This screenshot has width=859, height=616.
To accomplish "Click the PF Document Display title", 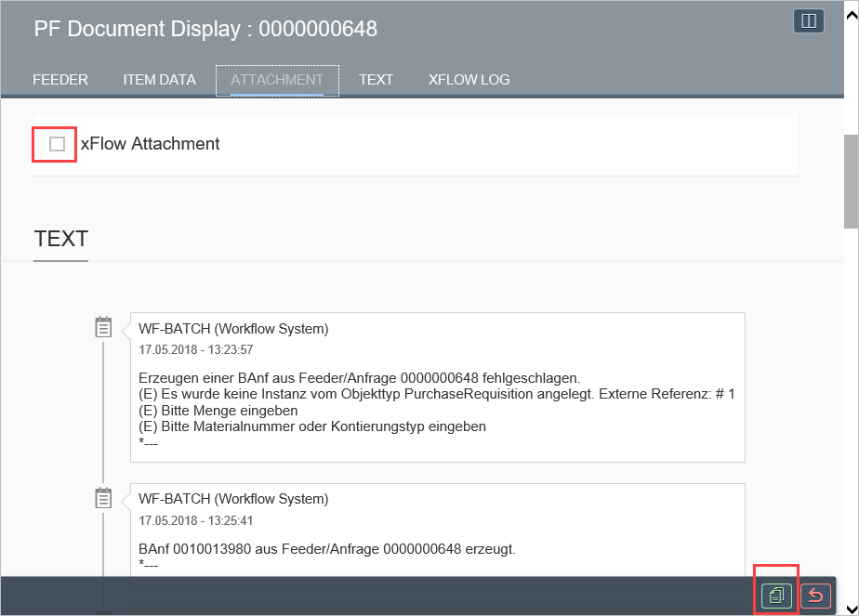I will (x=205, y=29).
